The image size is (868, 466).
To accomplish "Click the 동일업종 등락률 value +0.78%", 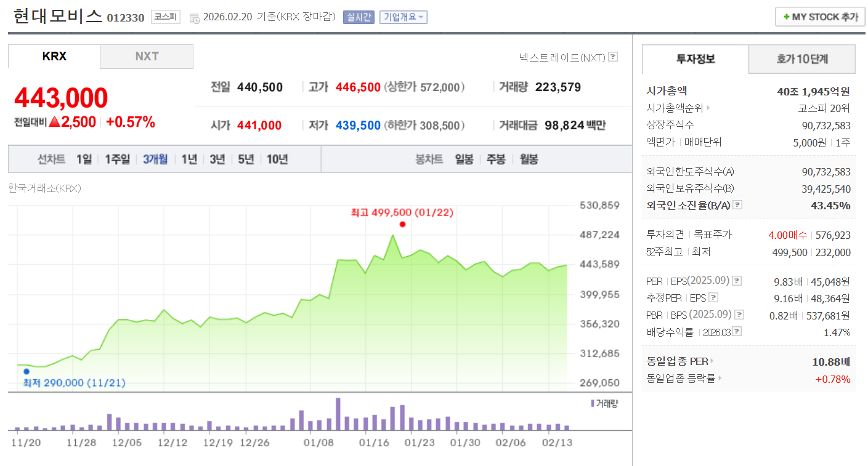I will click(832, 379).
